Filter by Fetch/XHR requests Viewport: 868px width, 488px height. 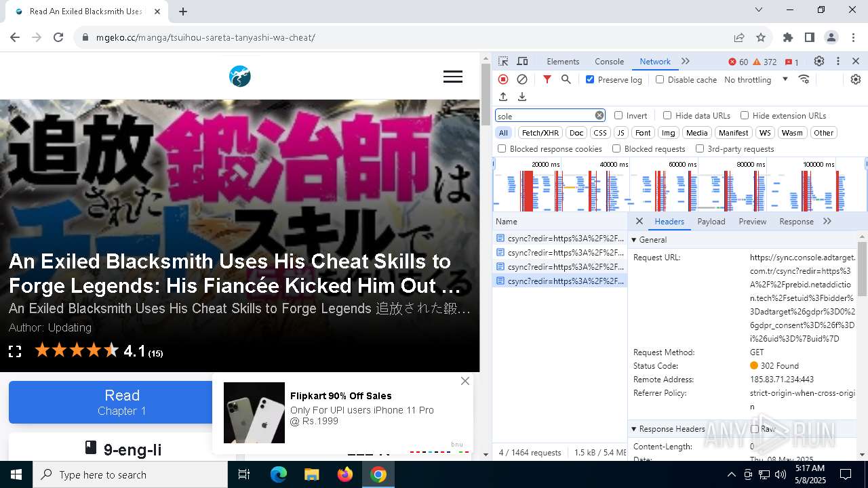(540, 133)
